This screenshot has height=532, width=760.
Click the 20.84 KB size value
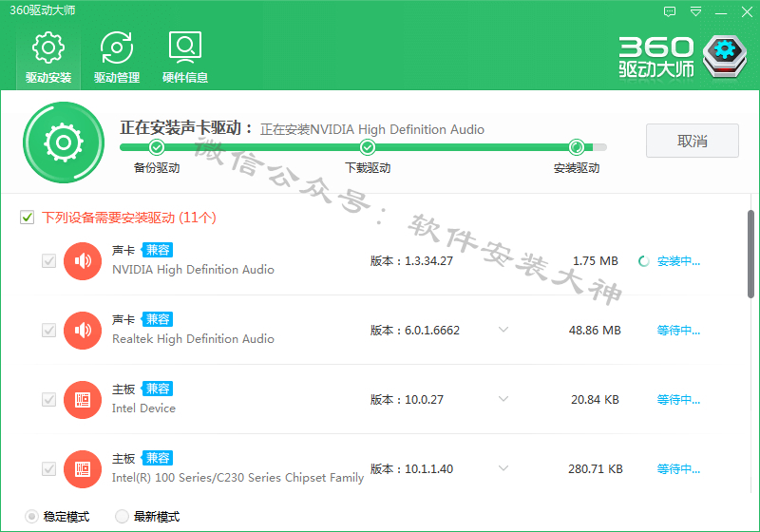[x=595, y=400]
